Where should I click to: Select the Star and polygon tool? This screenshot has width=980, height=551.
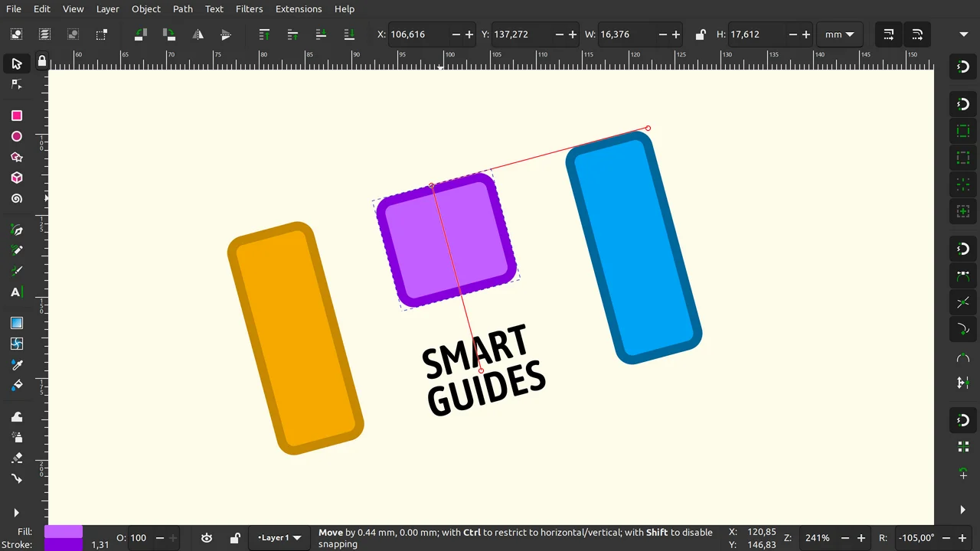click(16, 157)
